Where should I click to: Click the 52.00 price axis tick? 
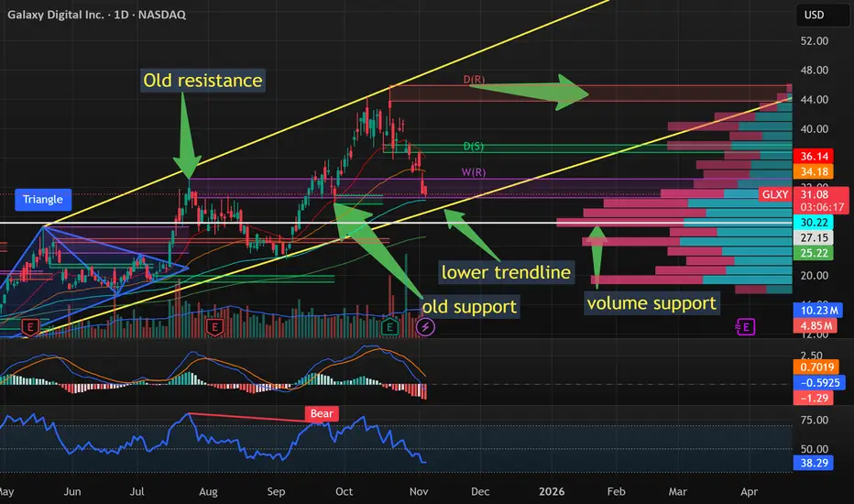click(x=815, y=41)
